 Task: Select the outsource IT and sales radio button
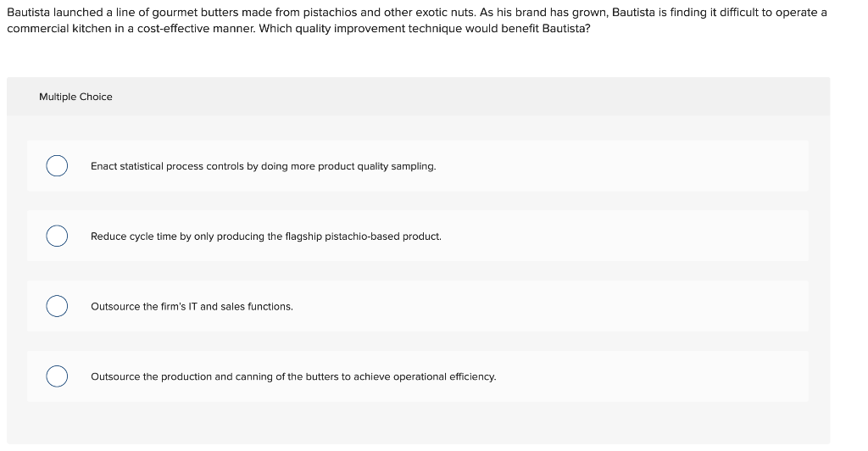[x=57, y=306]
